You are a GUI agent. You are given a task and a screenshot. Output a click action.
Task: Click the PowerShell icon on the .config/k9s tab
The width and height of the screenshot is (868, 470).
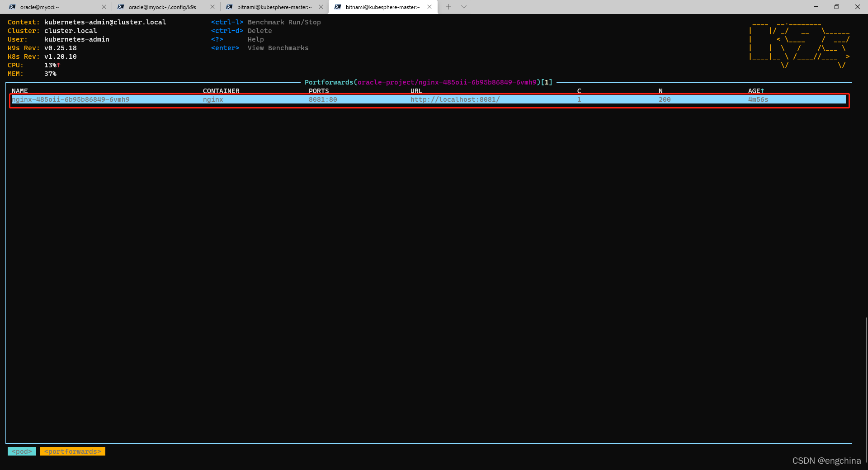[x=121, y=7]
